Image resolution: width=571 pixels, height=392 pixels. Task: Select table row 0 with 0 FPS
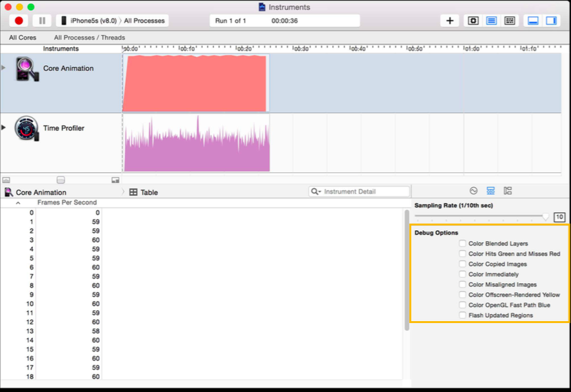(x=201, y=213)
